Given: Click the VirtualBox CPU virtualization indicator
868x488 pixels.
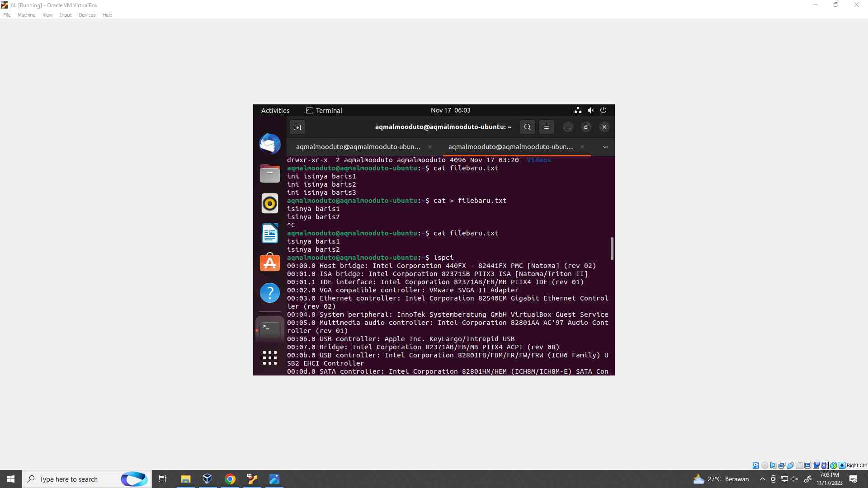Looking at the screenshot, I should (x=825, y=465).
